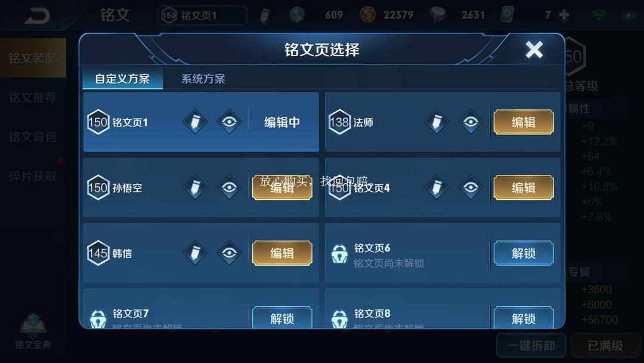The width and height of the screenshot is (644, 363).
Task: Unlock 铭文页6 with the 解锁 button
Action: (524, 253)
